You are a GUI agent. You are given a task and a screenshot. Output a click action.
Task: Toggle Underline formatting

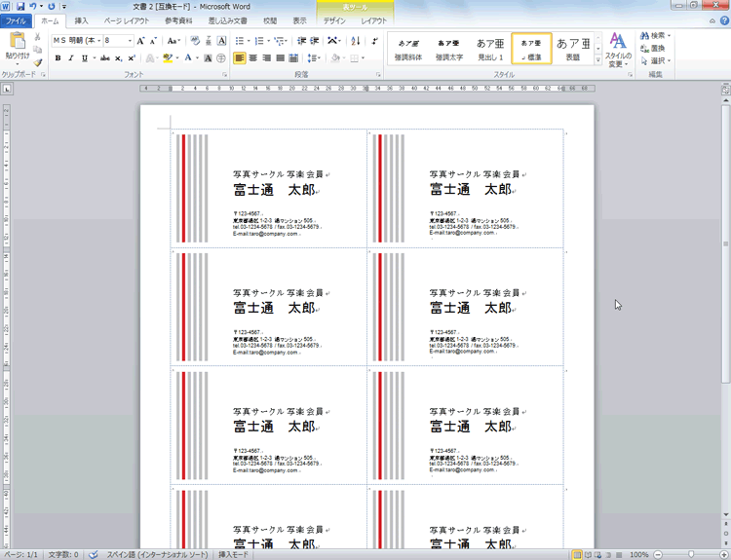coord(85,58)
